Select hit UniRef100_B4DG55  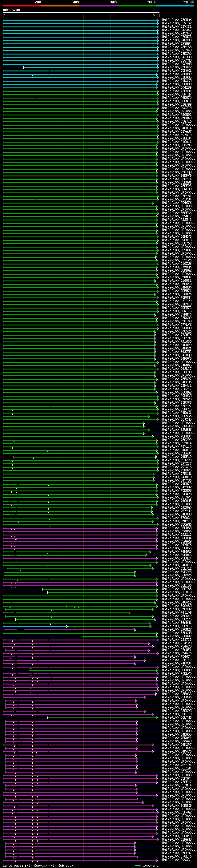click(x=176, y=734)
